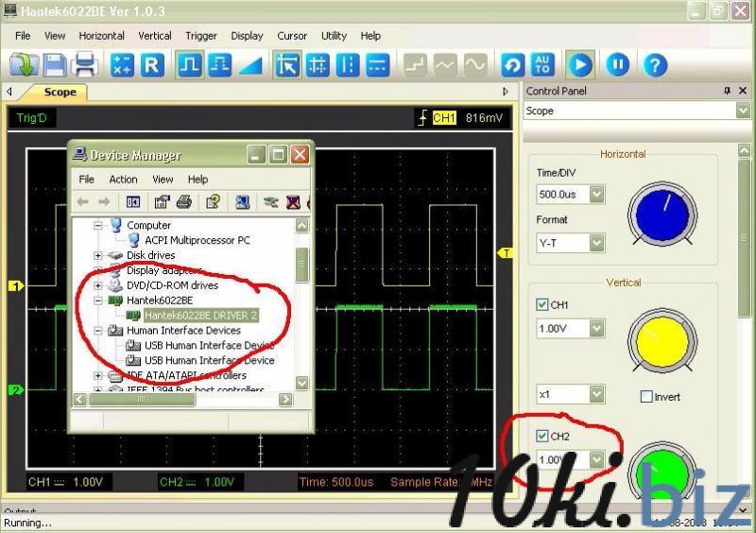Toggle the CH2 checkbox in Vertical panel
The image size is (756, 533).
541,436
